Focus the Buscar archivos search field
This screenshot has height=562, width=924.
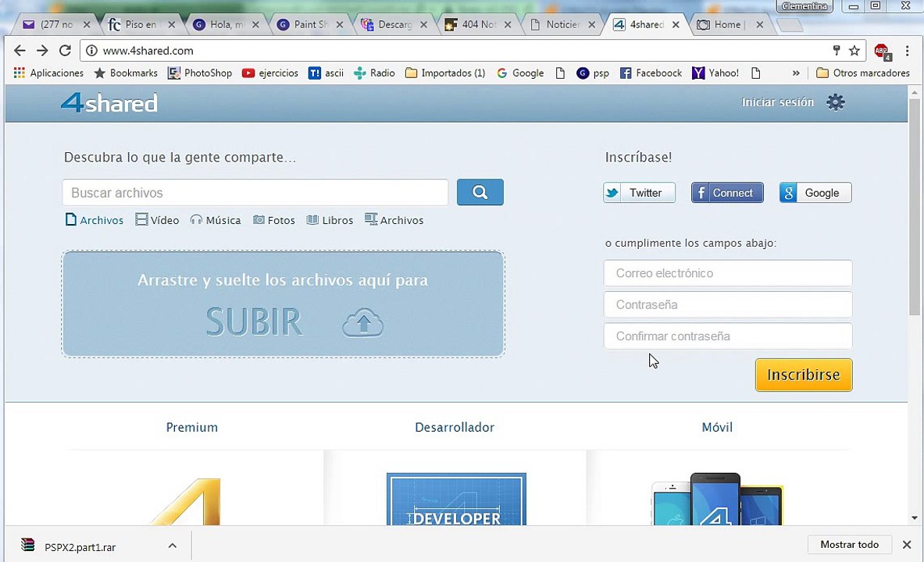(255, 193)
